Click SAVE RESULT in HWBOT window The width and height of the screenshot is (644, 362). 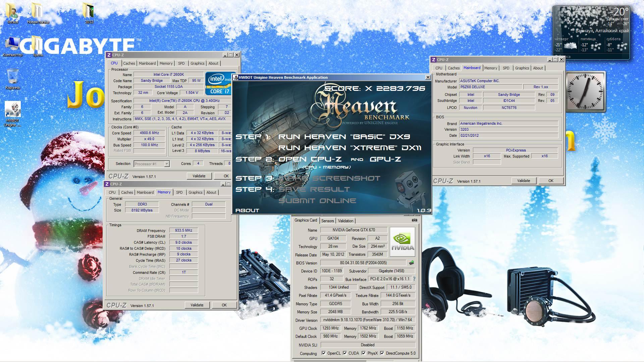click(x=314, y=189)
